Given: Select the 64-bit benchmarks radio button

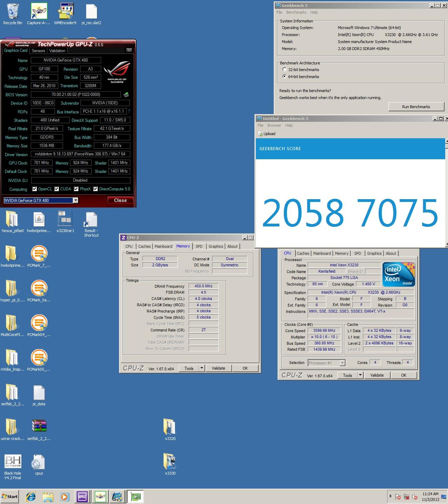Looking at the screenshot, I should [x=285, y=76].
